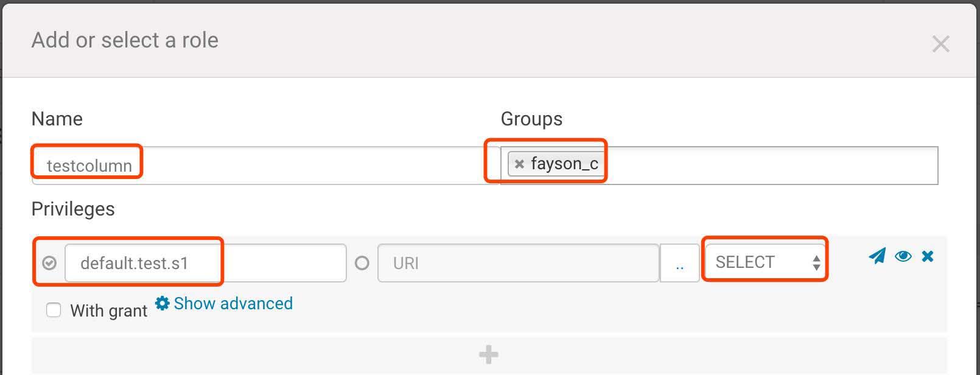Add a new privilege with the plus icon
The width and height of the screenshot is (980, 375).
[x=489, y=354]
